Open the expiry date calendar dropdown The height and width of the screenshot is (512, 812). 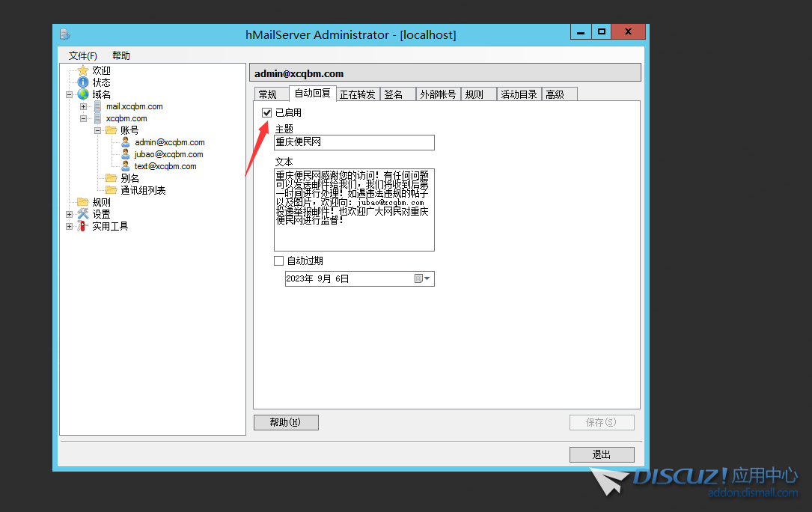(x=422, y=278)
